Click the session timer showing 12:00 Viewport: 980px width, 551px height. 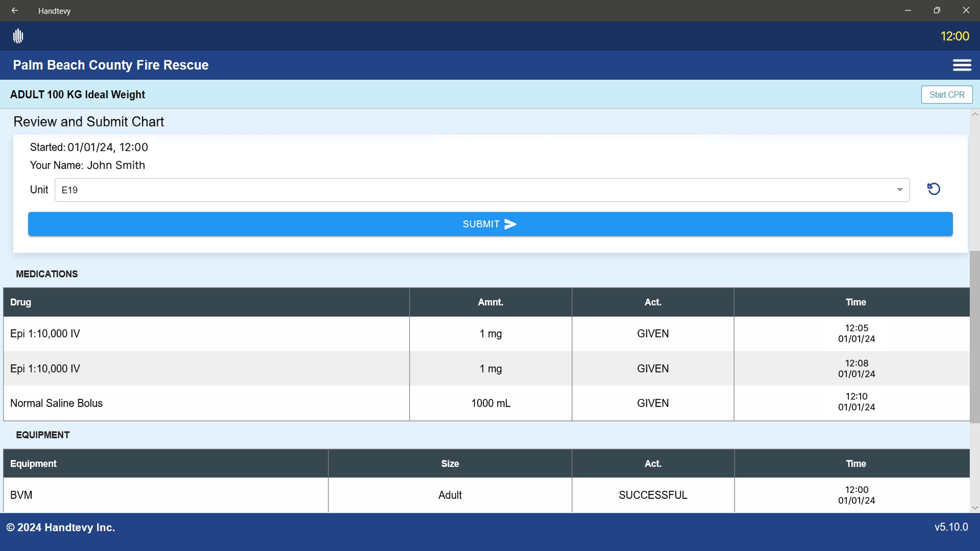pyautogui.click(x=954, y=36)
